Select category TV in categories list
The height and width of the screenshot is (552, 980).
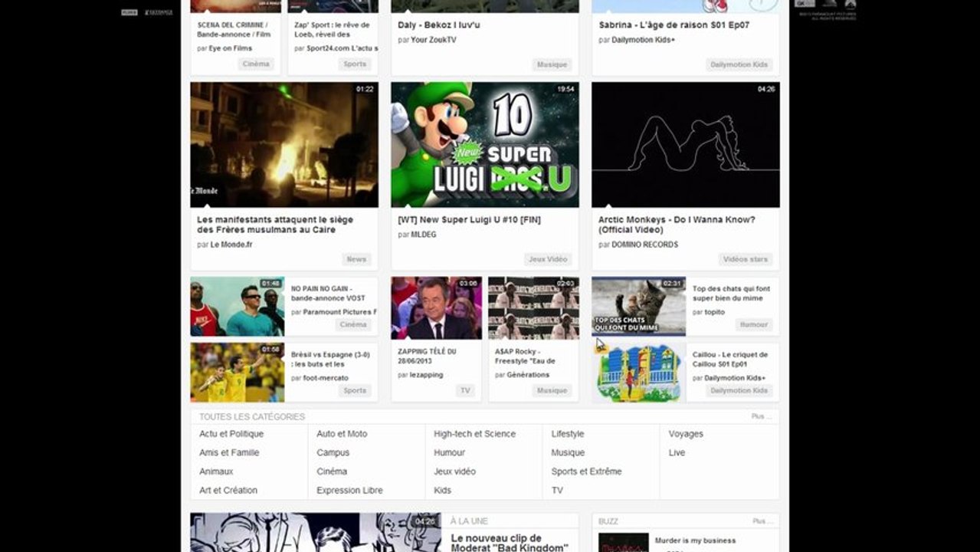pos(557,491)
